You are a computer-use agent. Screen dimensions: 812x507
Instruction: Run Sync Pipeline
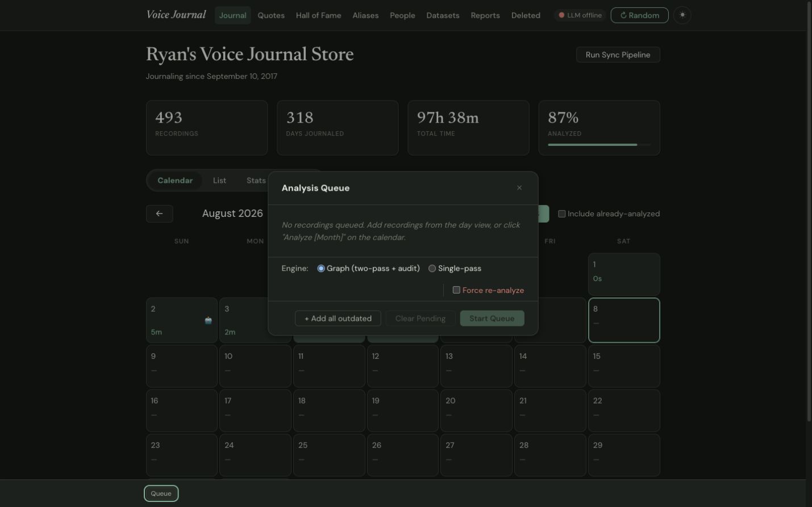point(618,55)
